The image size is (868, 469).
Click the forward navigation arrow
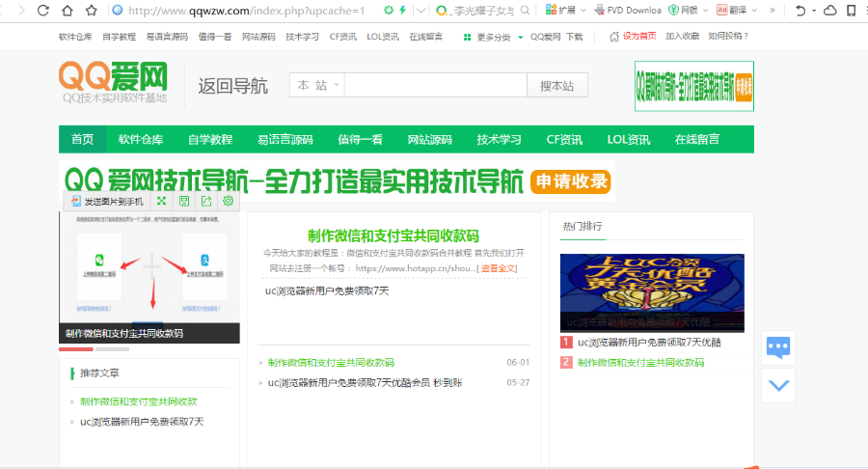(21, 10)
